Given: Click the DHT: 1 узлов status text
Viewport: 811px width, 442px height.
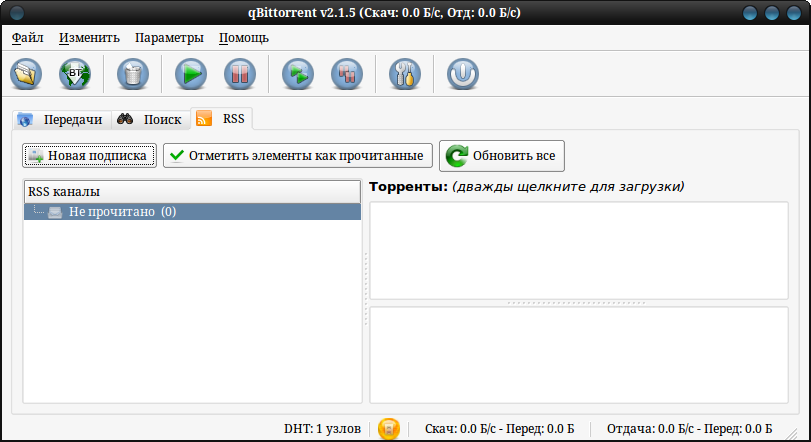Looking at the screenshot, I should [x=322, y=429].
